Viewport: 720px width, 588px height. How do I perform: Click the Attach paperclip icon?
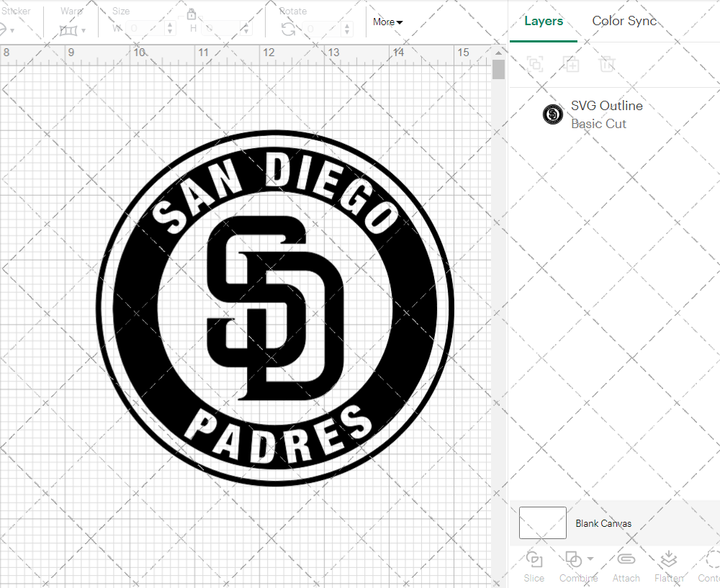pyautogui.click(x=626, y=559)
